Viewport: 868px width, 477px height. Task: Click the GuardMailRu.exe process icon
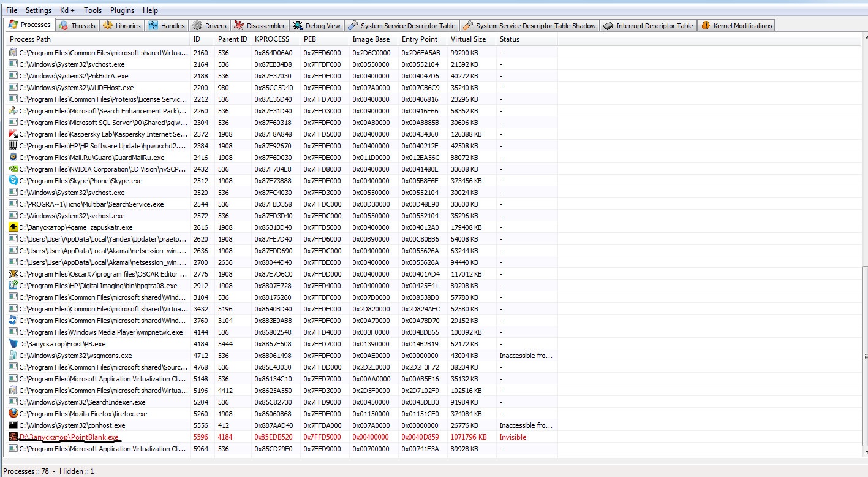[x=13, y=158]
